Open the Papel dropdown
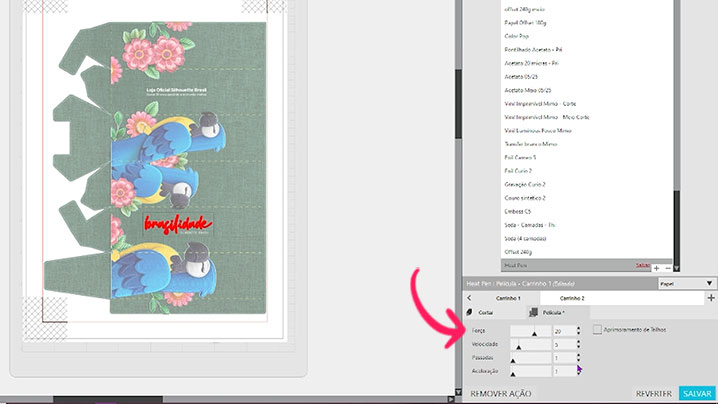This screenshot has height=404, width=718. pos(686,284)
